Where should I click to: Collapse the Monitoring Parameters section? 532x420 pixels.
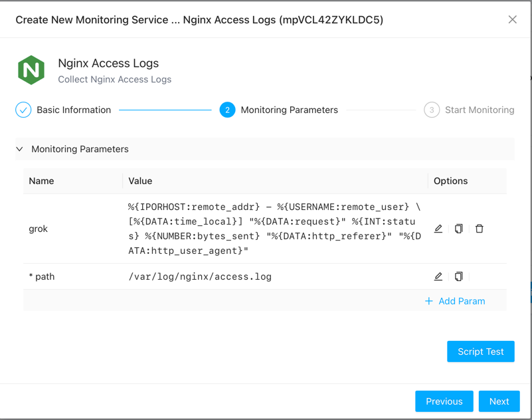coord(20,150)
